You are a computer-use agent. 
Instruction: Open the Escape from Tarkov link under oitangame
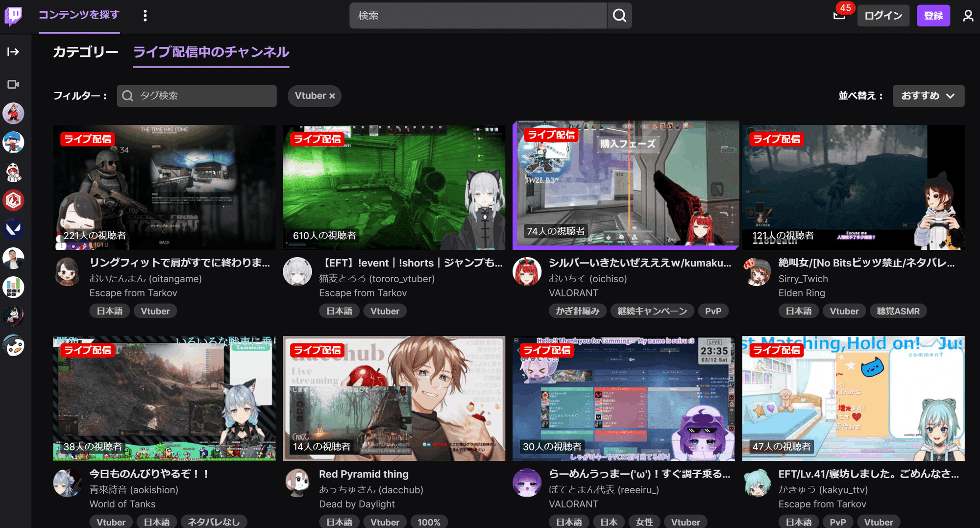(133, 293)
